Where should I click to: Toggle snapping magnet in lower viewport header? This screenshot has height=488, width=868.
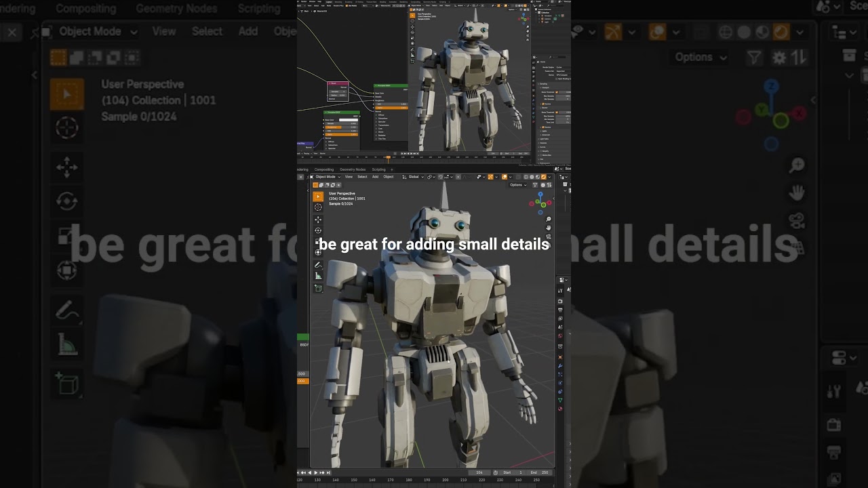tap(440, 177)
